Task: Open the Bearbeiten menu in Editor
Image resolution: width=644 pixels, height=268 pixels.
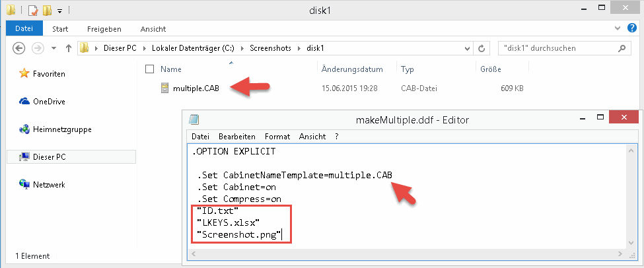Action: (236, 136)
